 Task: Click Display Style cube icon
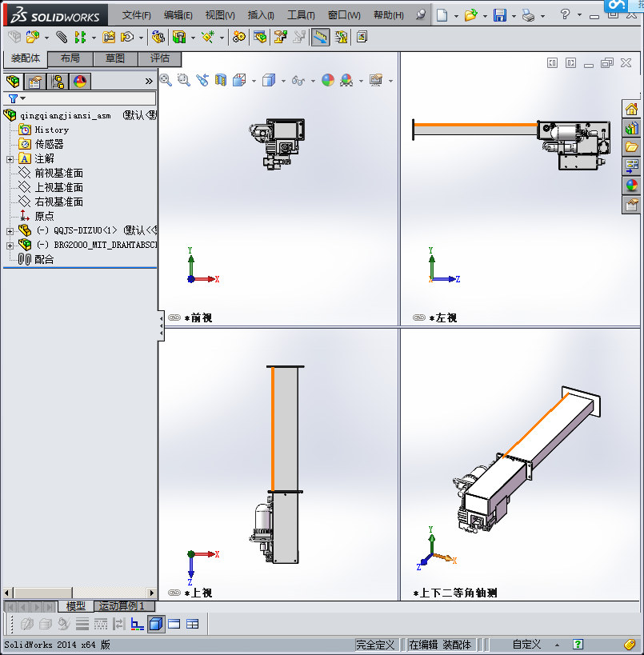[269, 80]
